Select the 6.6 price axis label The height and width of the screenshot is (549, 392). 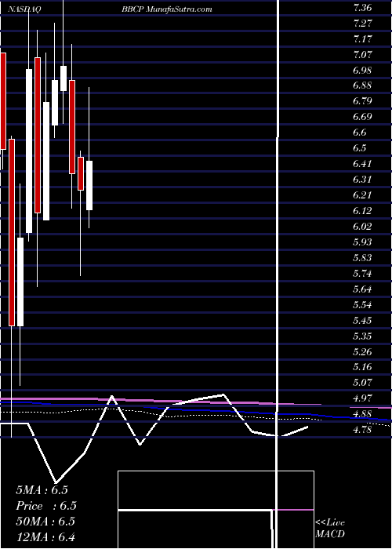[x=359, y=133]
